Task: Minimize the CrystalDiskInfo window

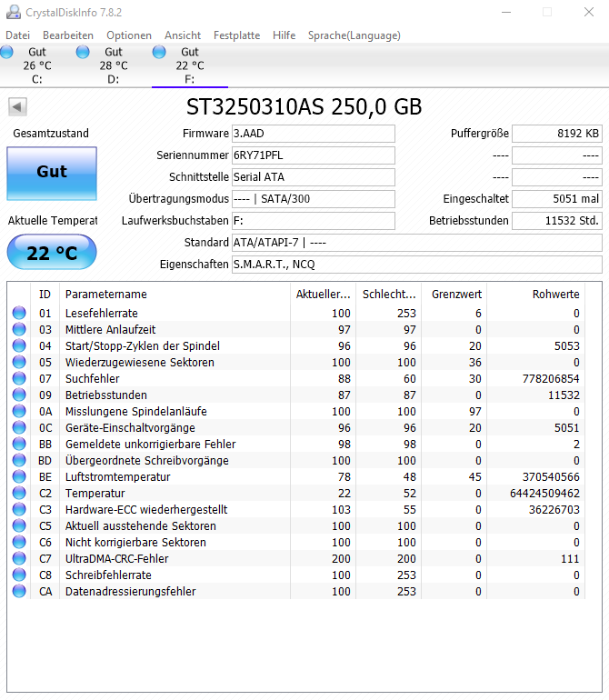Action: [506, 12]
